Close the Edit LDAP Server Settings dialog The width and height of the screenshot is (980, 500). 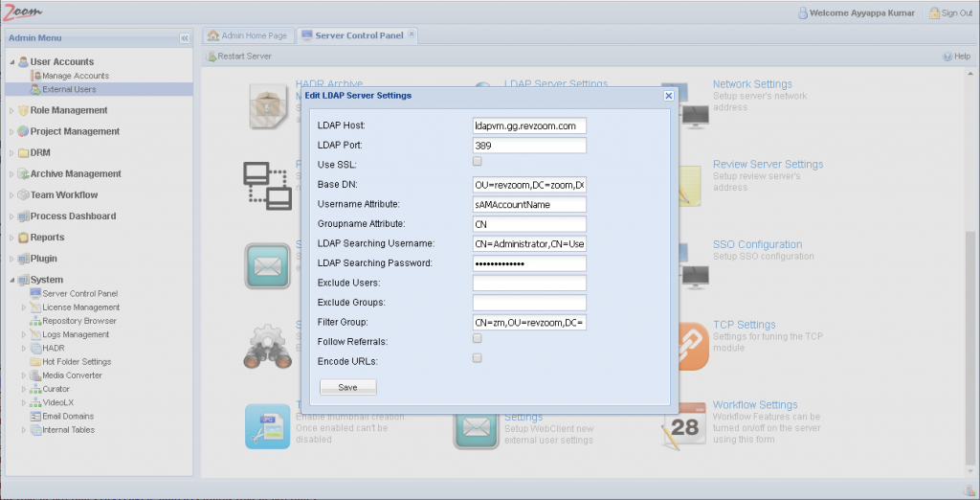pos(668,96)
